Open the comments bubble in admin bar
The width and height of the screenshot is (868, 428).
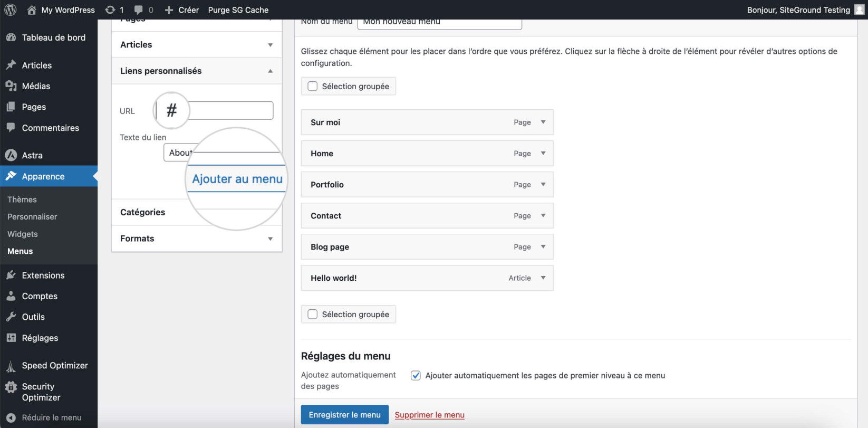(139, 9)
